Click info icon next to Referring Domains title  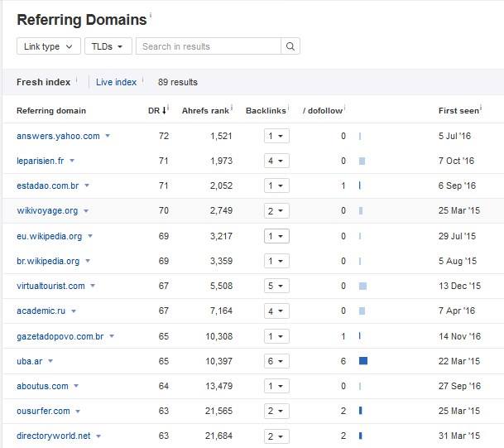coord(151,16)
